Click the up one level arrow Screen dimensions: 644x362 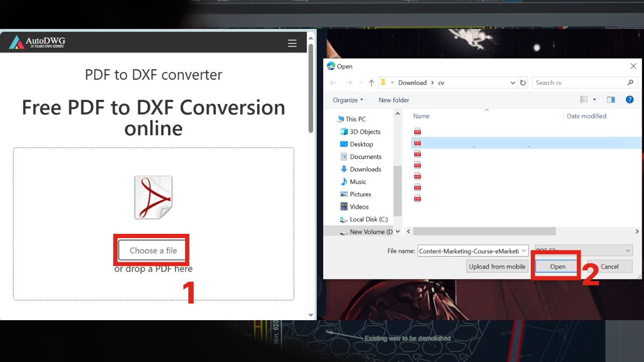coord(371,82)
